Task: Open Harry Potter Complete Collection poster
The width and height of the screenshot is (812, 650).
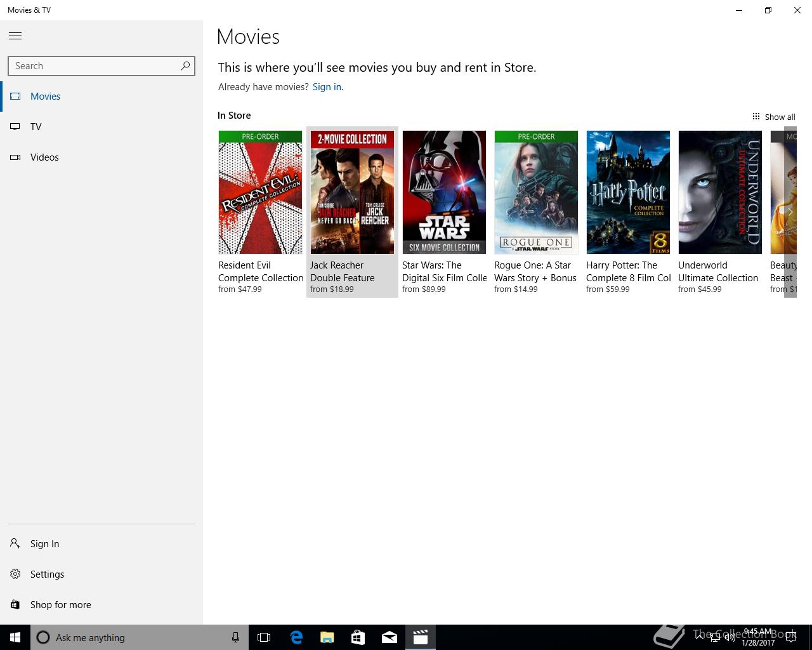Action: 628,192
